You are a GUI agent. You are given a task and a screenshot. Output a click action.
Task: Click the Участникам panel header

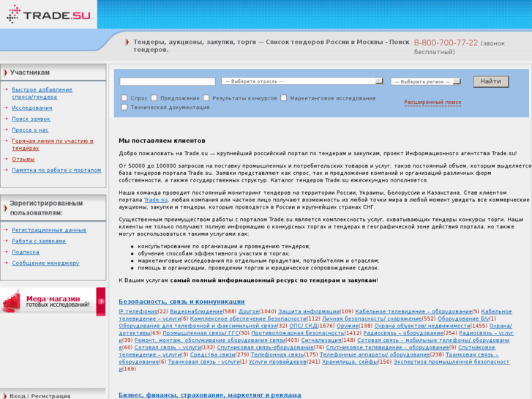pyautogui.click(x=53, y=72)
